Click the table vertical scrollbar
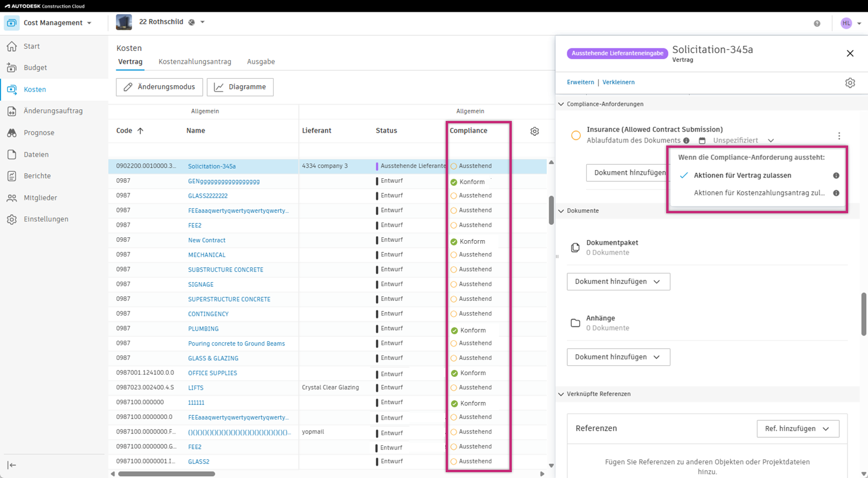 pos(551,210)
